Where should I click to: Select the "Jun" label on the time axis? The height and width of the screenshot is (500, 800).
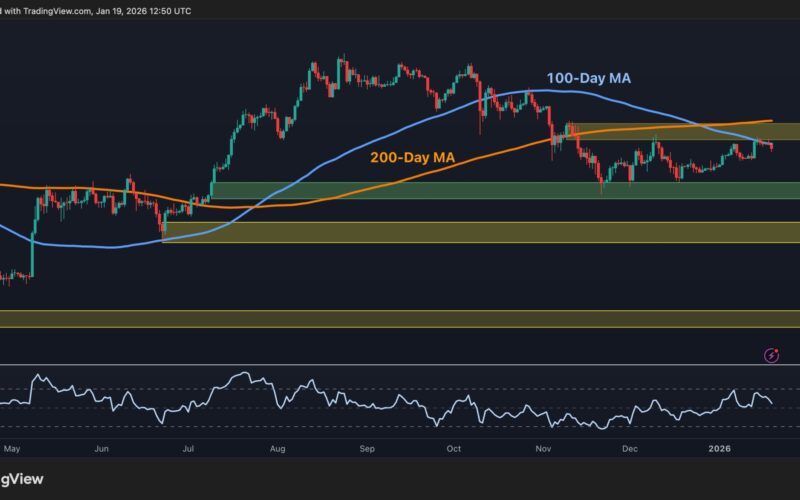coord(102,450)
